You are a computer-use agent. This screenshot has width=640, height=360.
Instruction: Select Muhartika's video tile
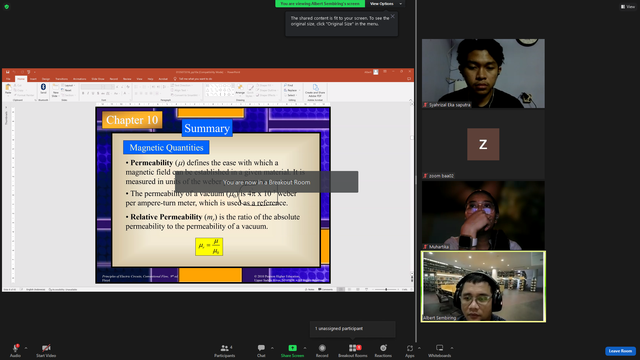[483, 216]
